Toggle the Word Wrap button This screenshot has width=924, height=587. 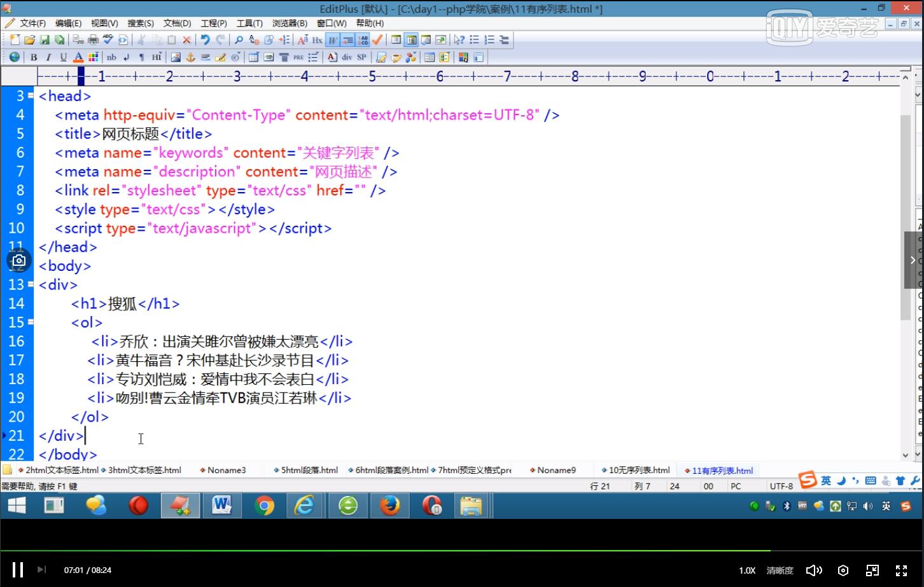click(333, 39)
